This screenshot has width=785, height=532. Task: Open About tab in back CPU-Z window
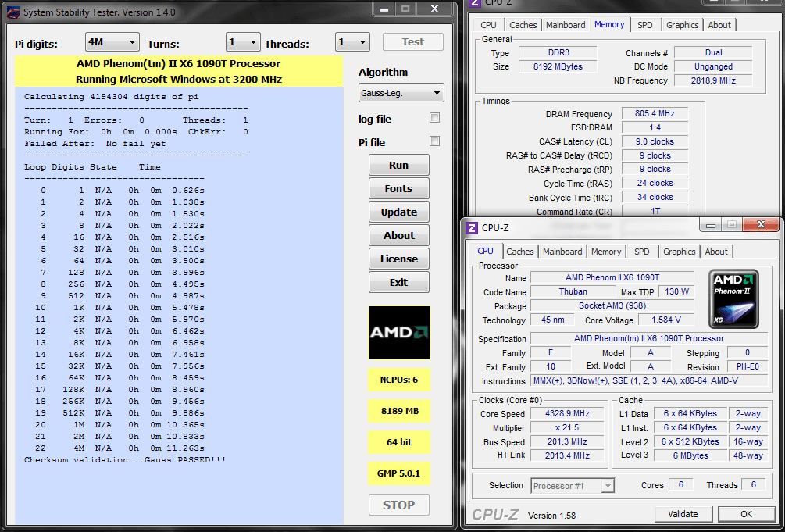719,25
